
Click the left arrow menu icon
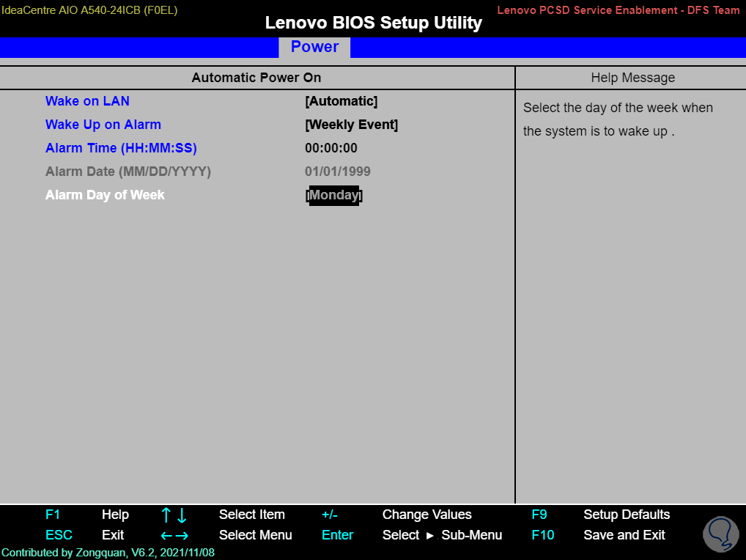pyautogui.click(x=166, y=536)
